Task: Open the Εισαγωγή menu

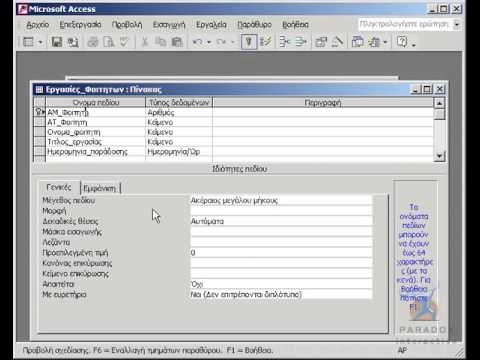Action: click(x=169, y=25)
